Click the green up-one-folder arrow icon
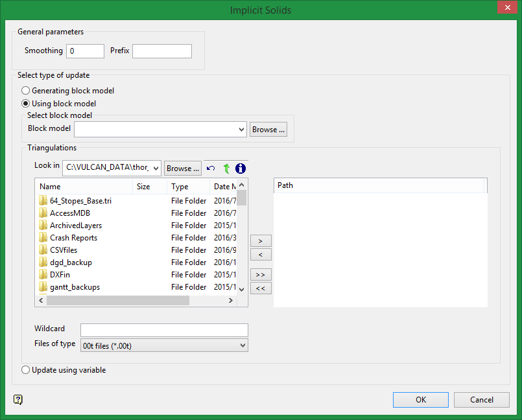522x420 pixels. (x=226, y=169)
